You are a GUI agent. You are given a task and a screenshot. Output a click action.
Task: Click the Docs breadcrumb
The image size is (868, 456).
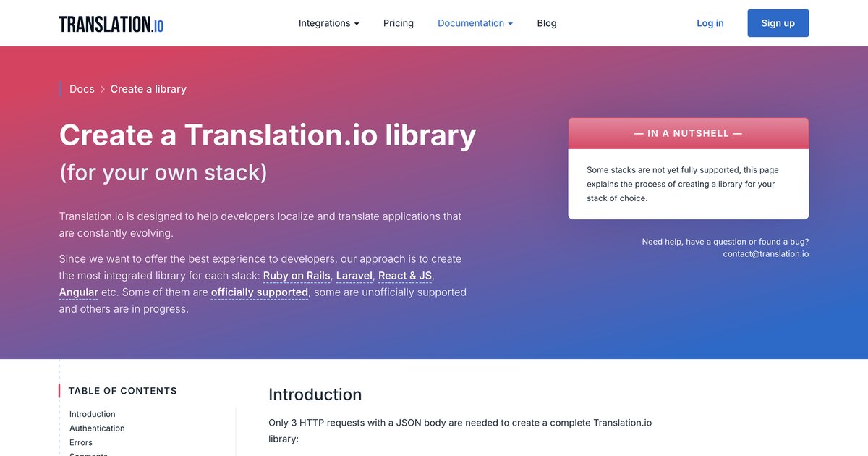(x=82, y=88)
